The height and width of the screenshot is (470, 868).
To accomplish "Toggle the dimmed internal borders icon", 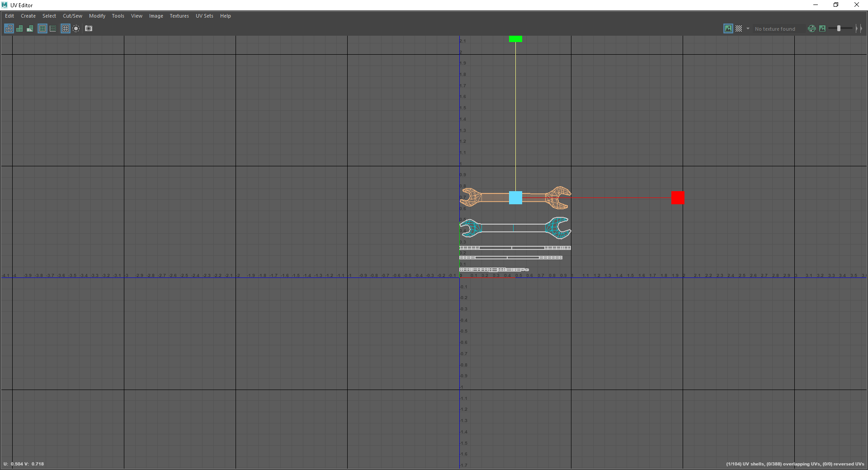I will pyautogui.click(x=53, y=28).
